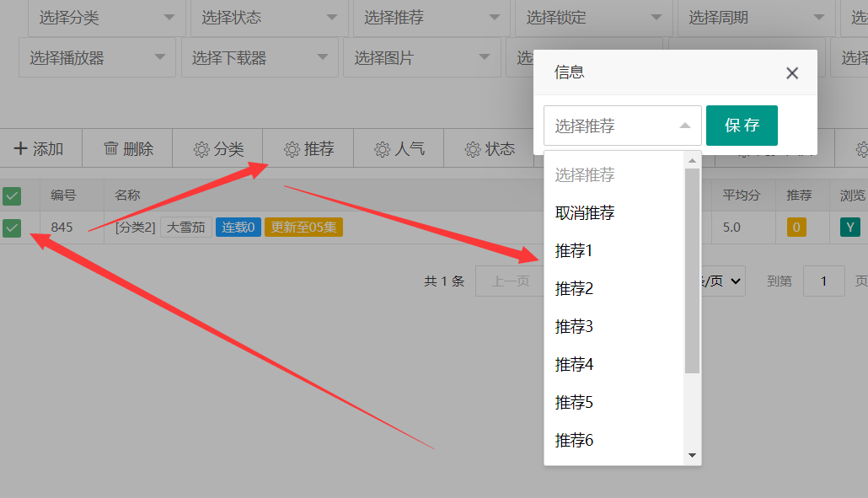The width and height of the screenshot is (868, 498).
Task: Click the 删除 trash button
Action: [x=128, y=148]
